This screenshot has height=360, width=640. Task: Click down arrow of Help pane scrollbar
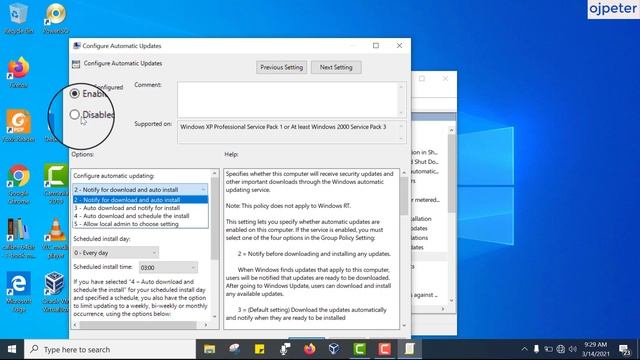pos(404,325)
